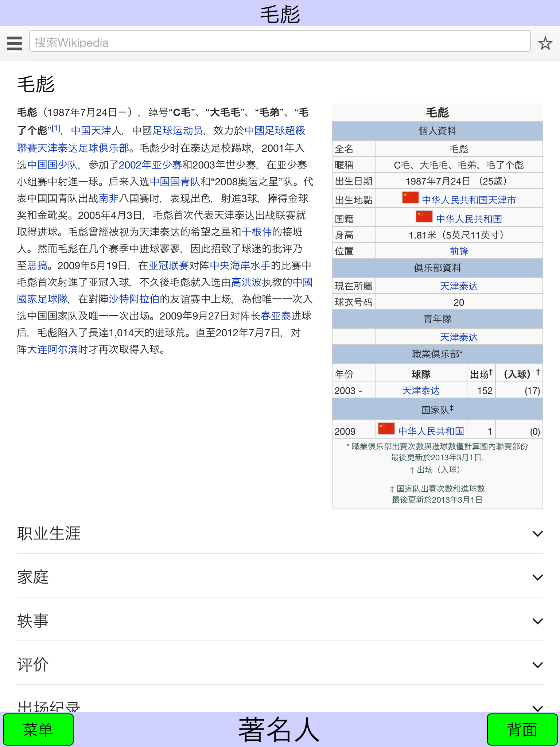Click the flag icon in 2009 row
The image size is (560, 747).
(386, 429)
